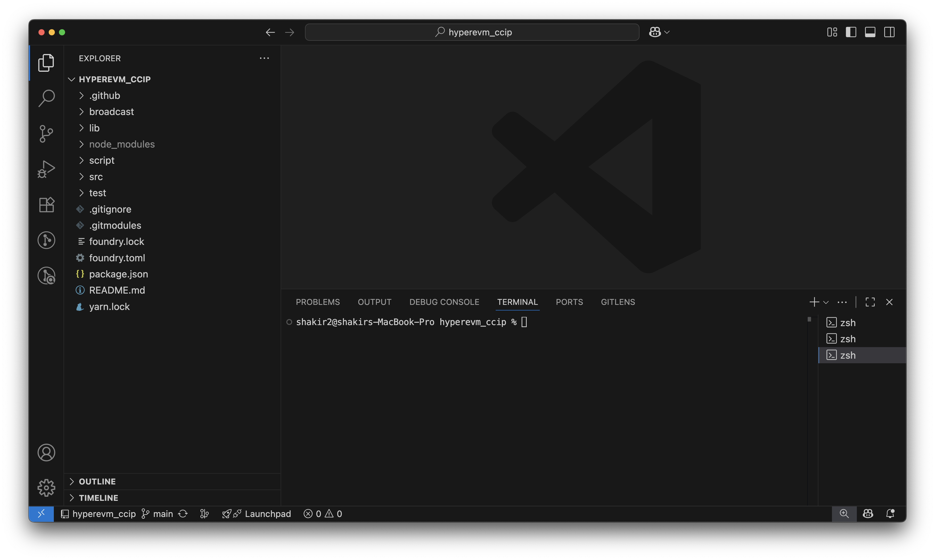Expand the src folder
Image resolution: width=935 pixels, height=560 pixels.
(x=96, y=177)
